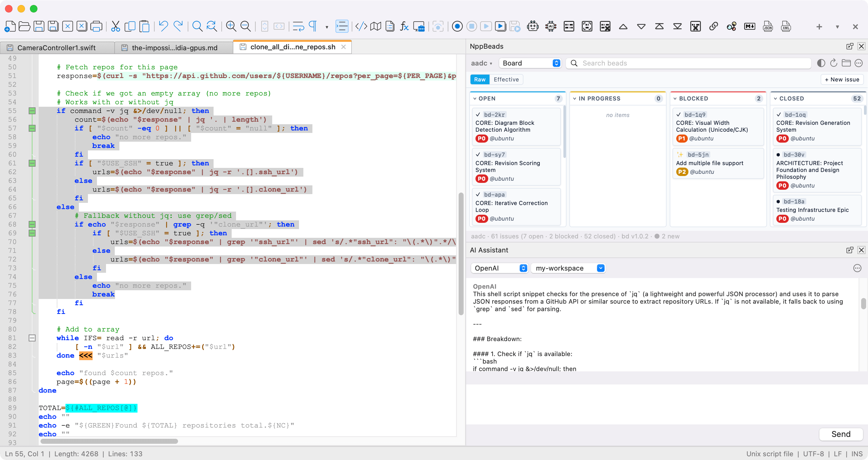The height and width of the screenshot is (460, 868).
Task: Click the Undo arrow icon
Action: [163, 26]
